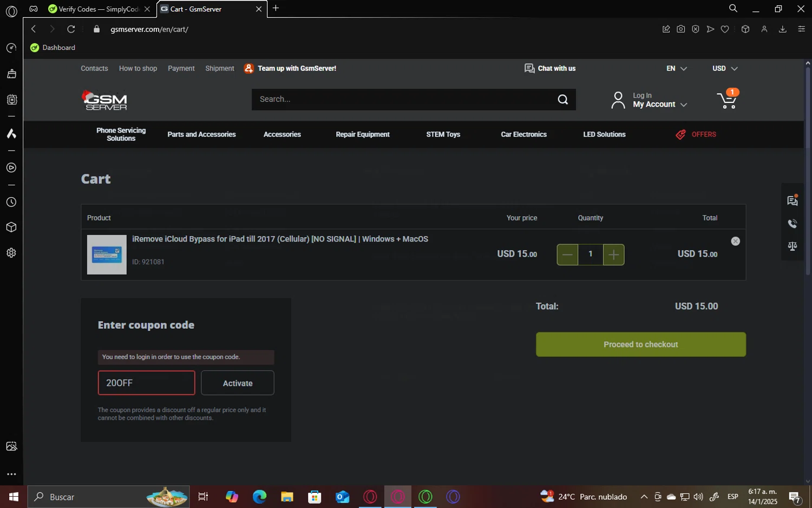The width and height of the screenshot is (812, 508).
Task: Open the Team up with GsmServer link
Action: click(x=290, y=68)
